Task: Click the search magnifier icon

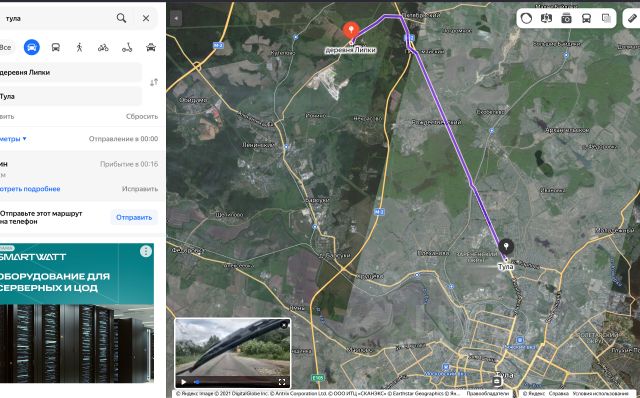Action: pyautogui.click(x=121, y=18)
